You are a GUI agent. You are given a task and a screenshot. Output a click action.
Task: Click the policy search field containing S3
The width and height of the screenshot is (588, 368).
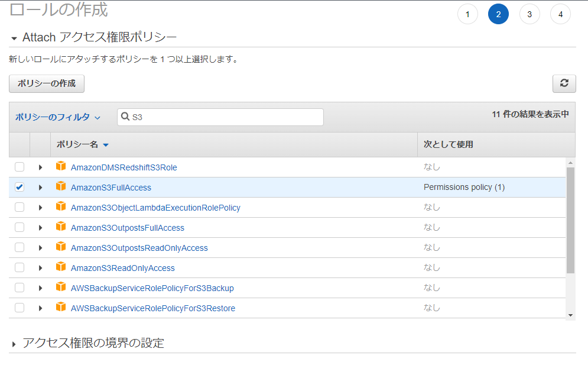point(220,117)
